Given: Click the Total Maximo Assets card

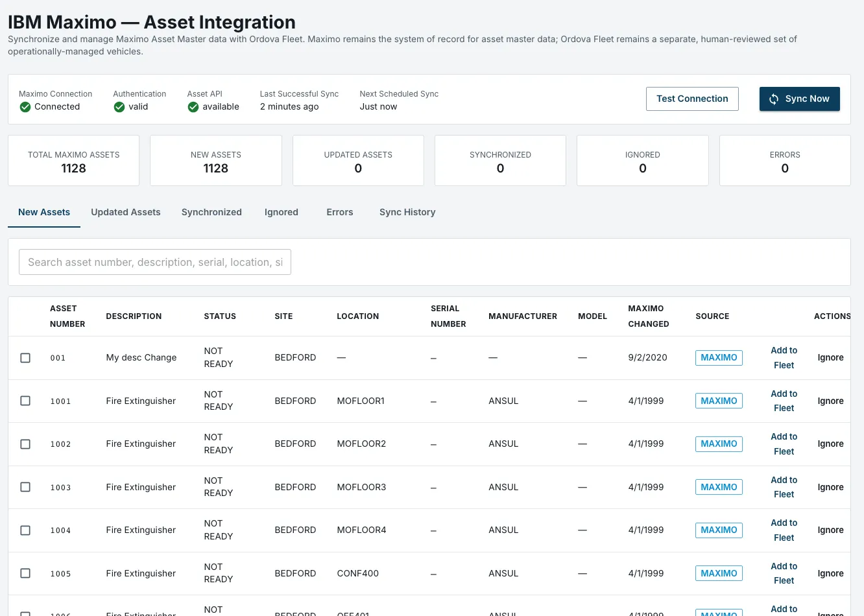Looking at the screenshot, I should tap(73, 161).
